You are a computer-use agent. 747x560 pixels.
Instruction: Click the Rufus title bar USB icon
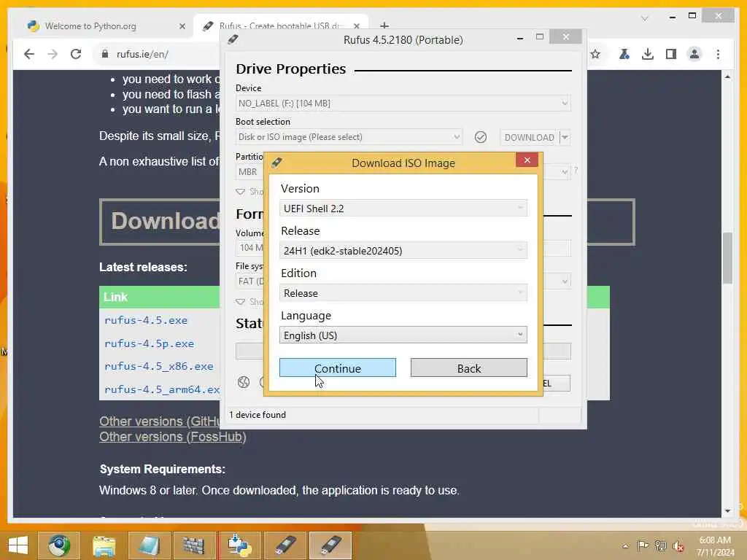233,39
